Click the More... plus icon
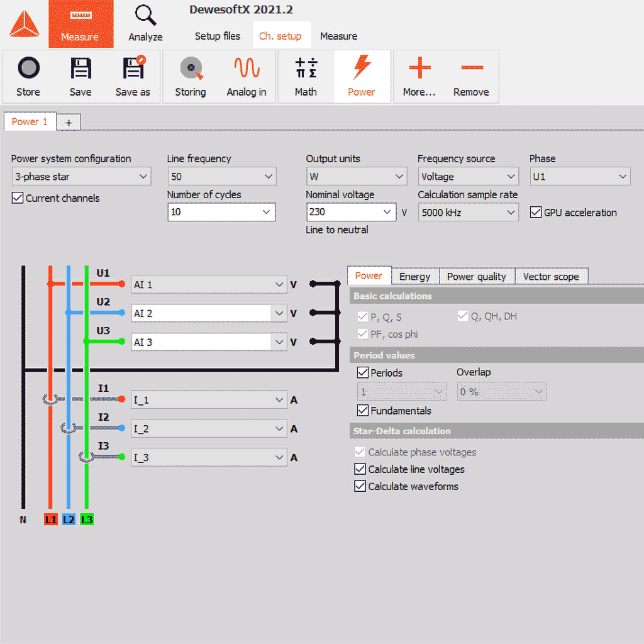The width and height of the screenshot is (644, 644). tap(419, 68)
